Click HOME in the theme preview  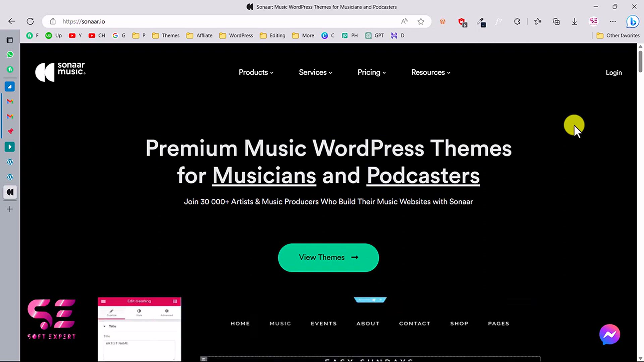[x=240, y=323]
